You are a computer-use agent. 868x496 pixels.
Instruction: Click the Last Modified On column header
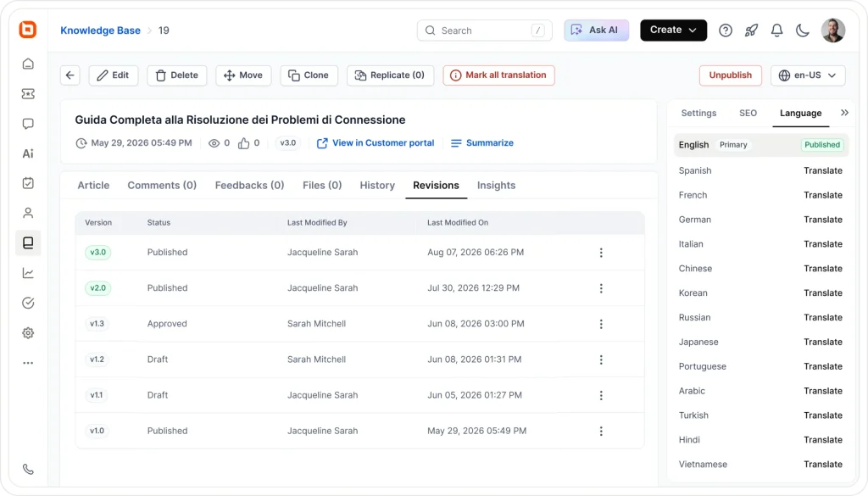tap(458, 222)
